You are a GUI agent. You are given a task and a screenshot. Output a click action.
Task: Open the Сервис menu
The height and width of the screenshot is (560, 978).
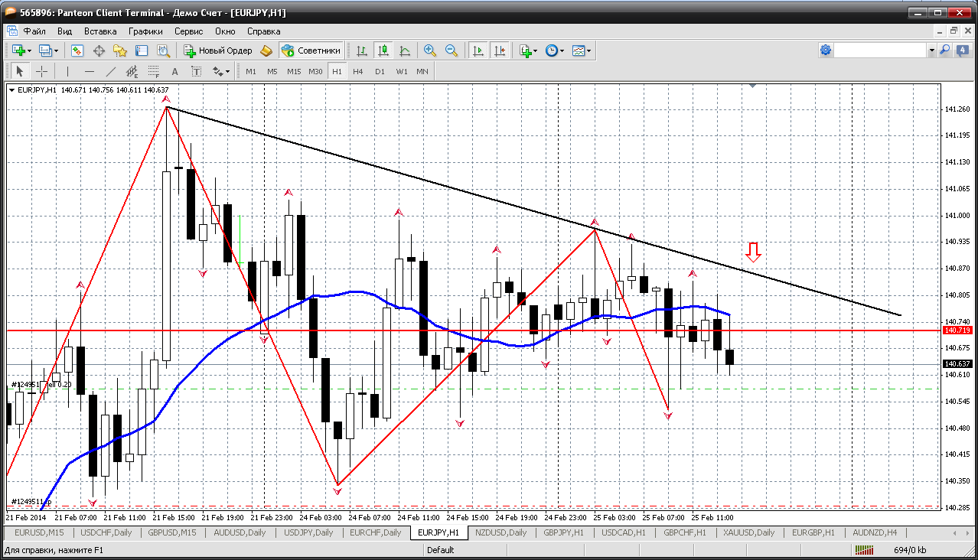coord(188,31)
